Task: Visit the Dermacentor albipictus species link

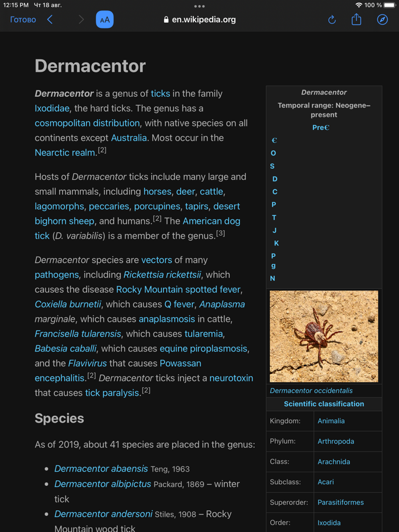Action: point(103,484)
